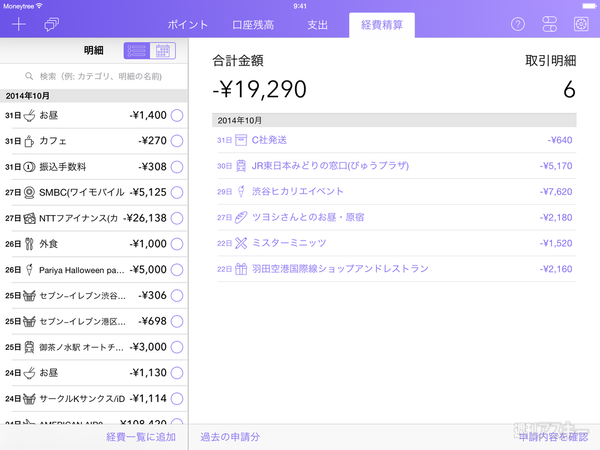This screenshot has width=600, height=450.
Task: Select the SMBC -¥5,125 circle
Action: coord(177,192)
